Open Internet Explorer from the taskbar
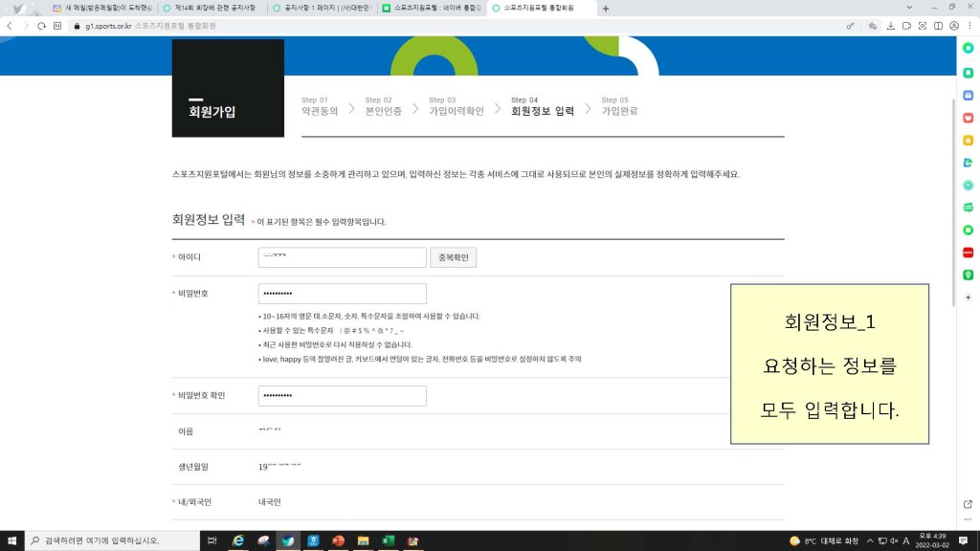This screenshot has width=980, height=551. [x=238, y=540]
